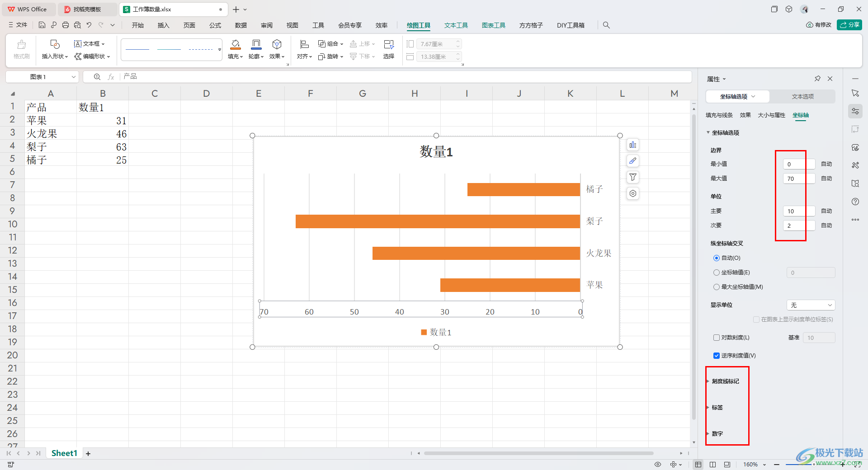Viewport: 868px width, 470px height.
Task: Click the Undo arrow icon
Action: coord(89,25)
